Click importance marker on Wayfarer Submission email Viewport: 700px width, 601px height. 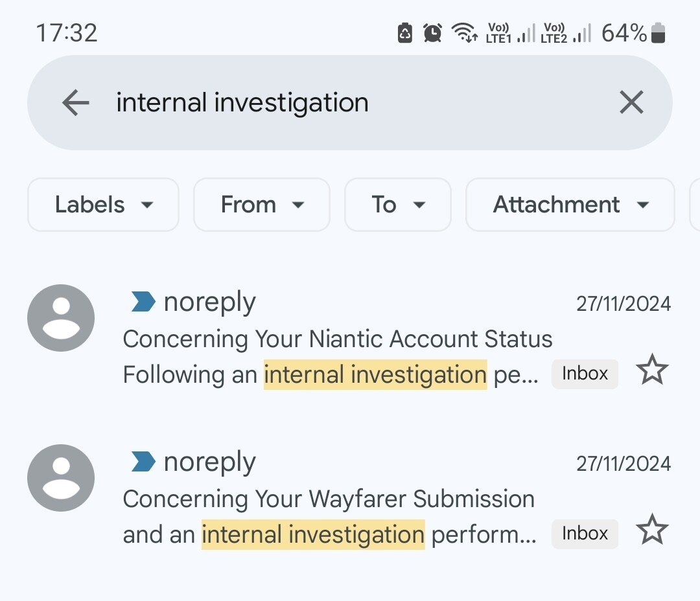[143, 462]
